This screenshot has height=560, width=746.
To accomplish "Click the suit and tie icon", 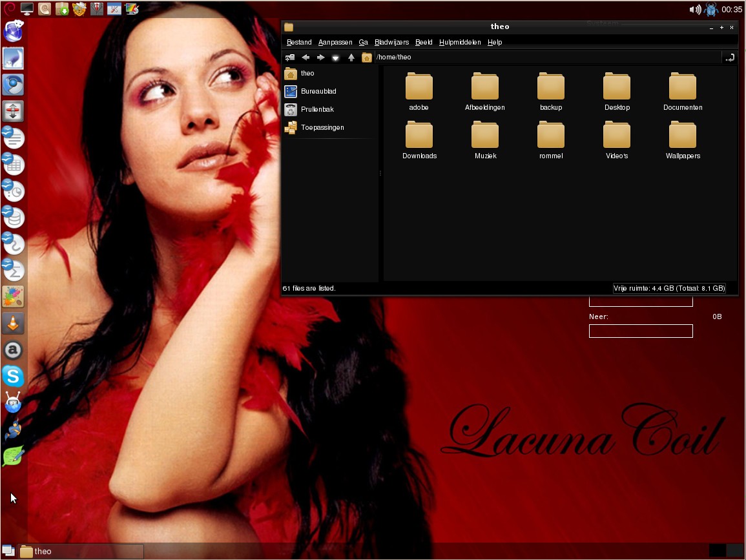I will [97, 8].
